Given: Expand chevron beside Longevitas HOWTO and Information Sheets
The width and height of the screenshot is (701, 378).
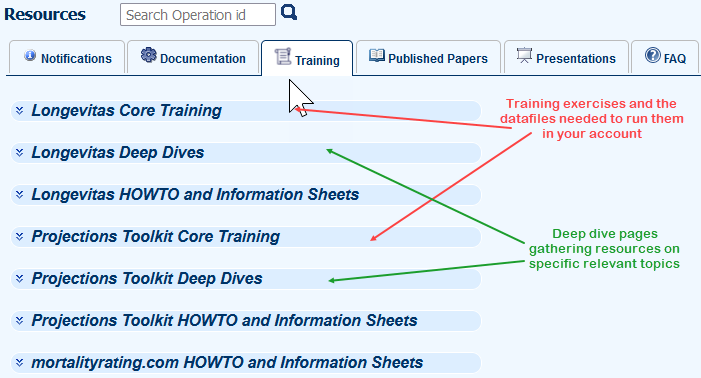Looking at the screenshot, I should click(19, 194).
